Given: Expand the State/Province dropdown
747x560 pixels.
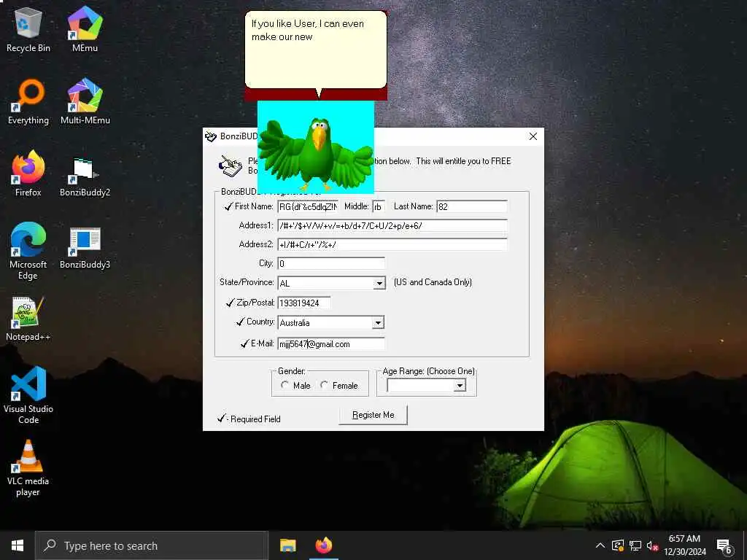Looking at the screenshot, I should coord(379,284).
